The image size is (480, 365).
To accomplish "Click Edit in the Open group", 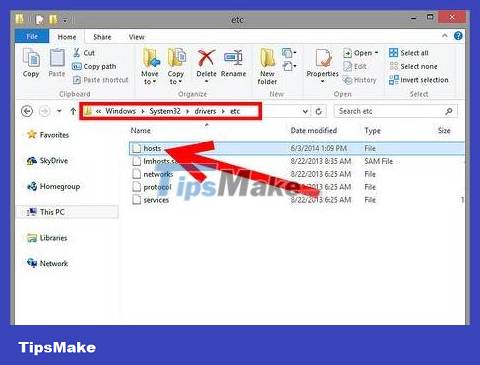I will click(355, 66).
